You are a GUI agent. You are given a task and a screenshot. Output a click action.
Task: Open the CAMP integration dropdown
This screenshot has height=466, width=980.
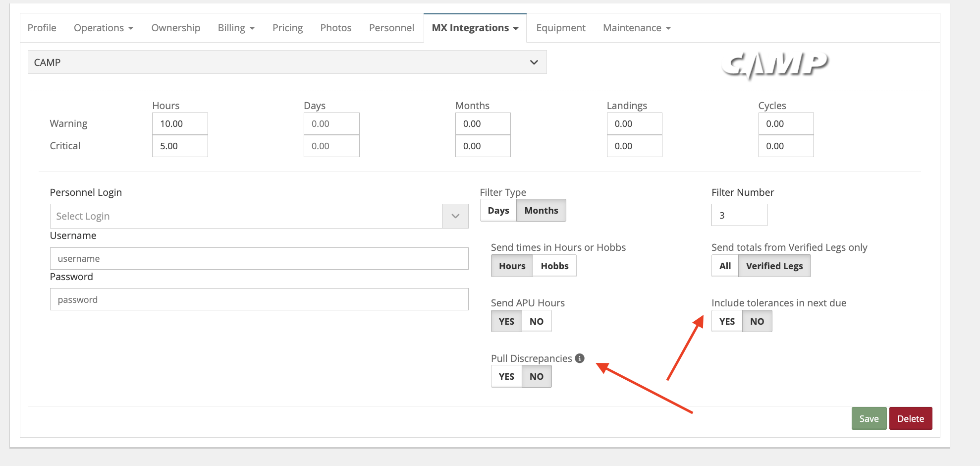point(287,62)
